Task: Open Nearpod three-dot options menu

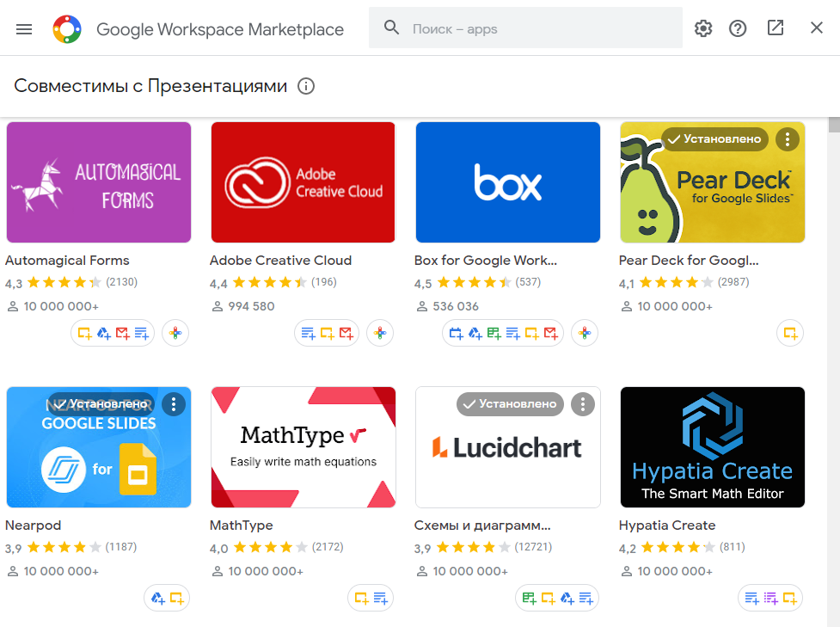Action: [173, 404]
